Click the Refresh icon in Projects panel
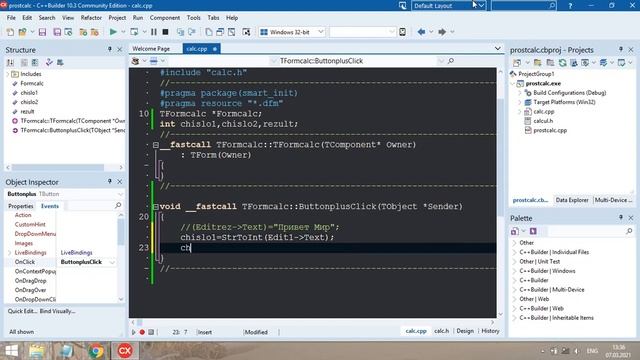Image resolution: width=640 pixels, height=360 pixels. (x=562, y=62)
